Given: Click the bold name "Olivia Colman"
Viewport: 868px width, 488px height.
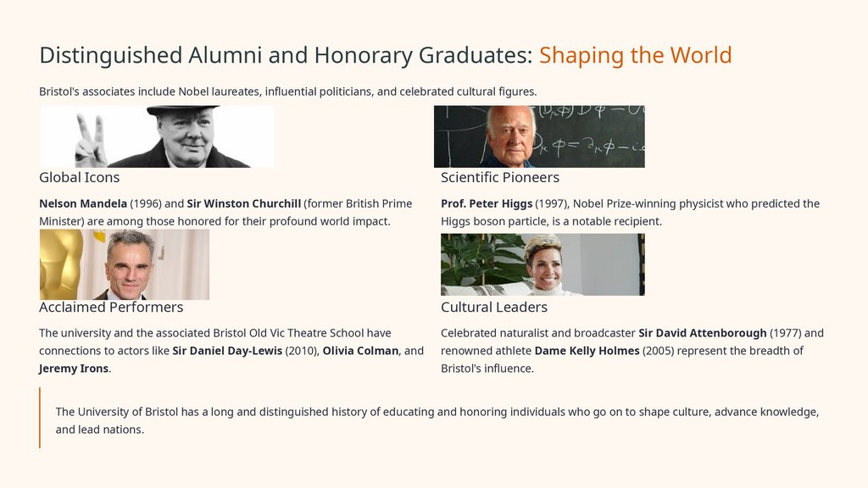Looking at the screenshot, I should (x=360, y=351).
